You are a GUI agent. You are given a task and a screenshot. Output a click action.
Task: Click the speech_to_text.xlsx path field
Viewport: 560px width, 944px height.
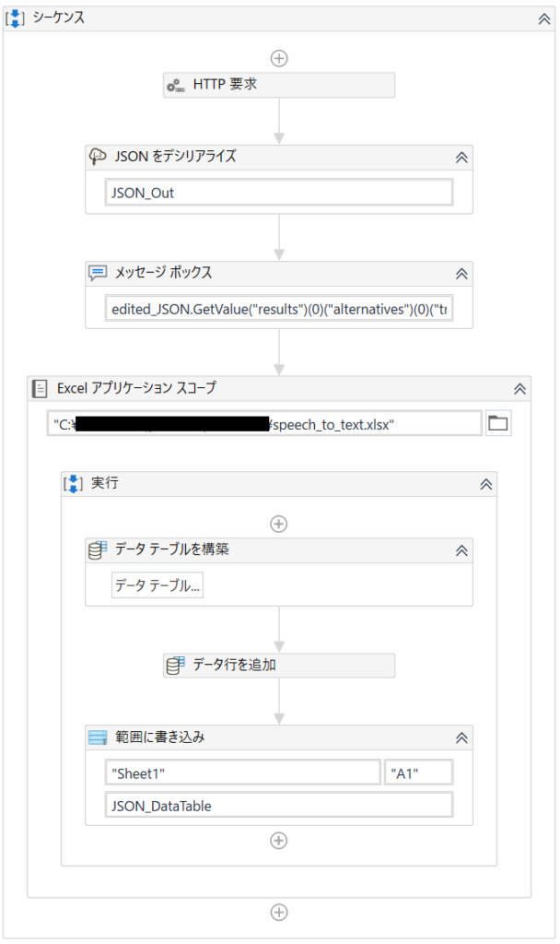click(x=264, y=424)
